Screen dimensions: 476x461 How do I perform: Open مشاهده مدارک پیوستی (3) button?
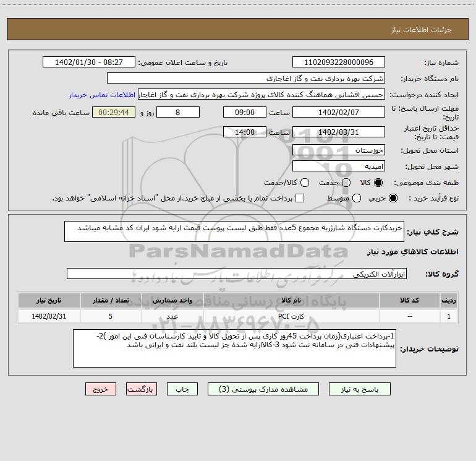263,389
